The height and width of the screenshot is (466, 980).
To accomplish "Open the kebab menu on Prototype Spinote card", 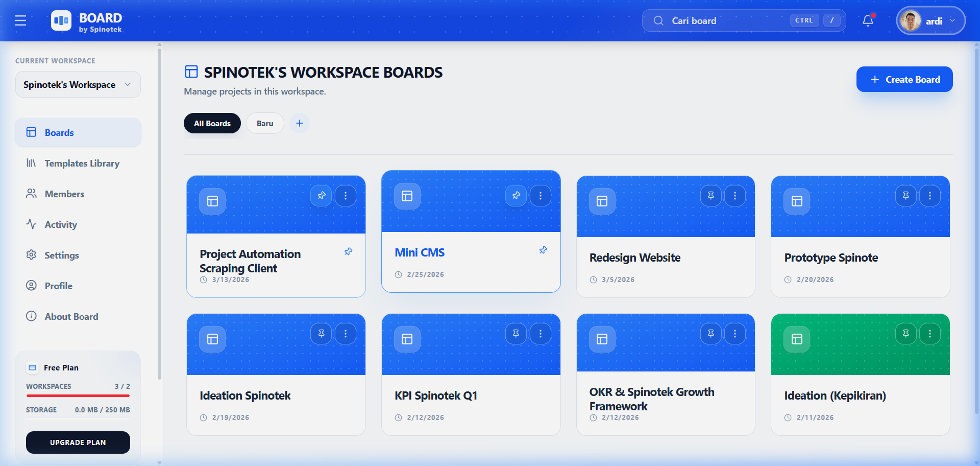I will tap(929, 195).
